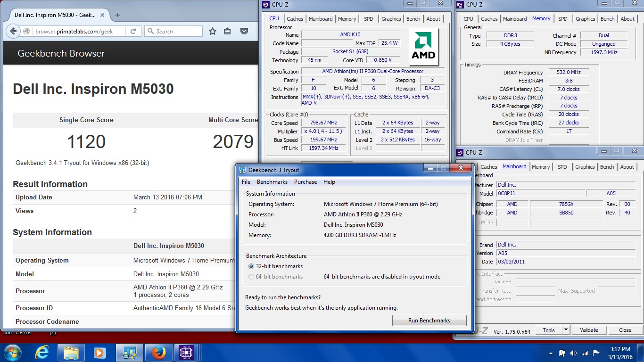Viewport: 644px width, 362px height.
Task: Click the AMD logo in CPU-Z
Action: (423, 47)
